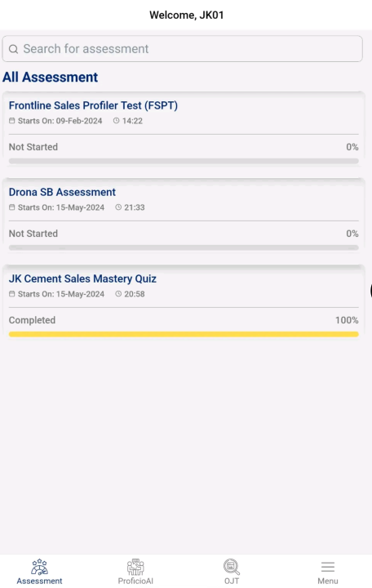Viewport: 372px width, 588px height.
Task: Open Frontline Sales Profiler Test (FSPT)
Action: point(93,105)
